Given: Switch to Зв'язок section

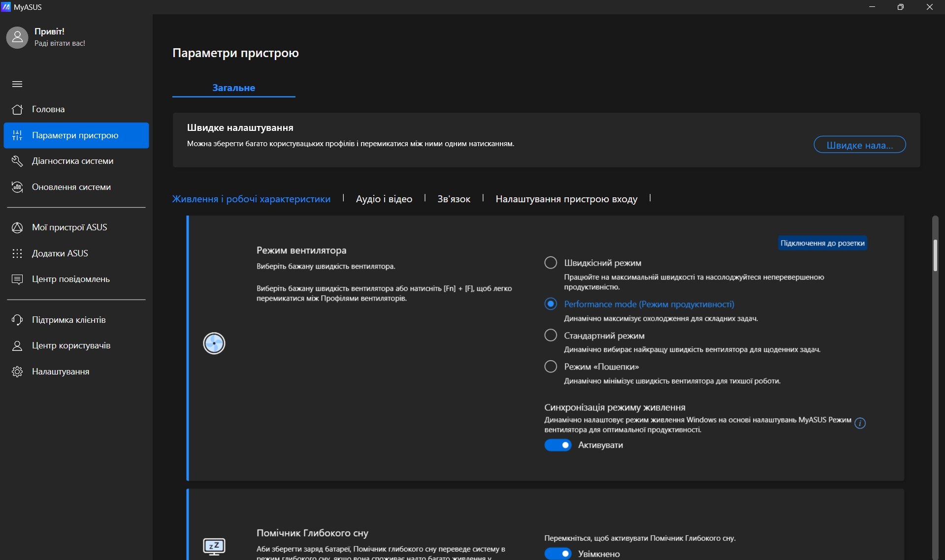Looking at the screenshot, I should point(454,199).
